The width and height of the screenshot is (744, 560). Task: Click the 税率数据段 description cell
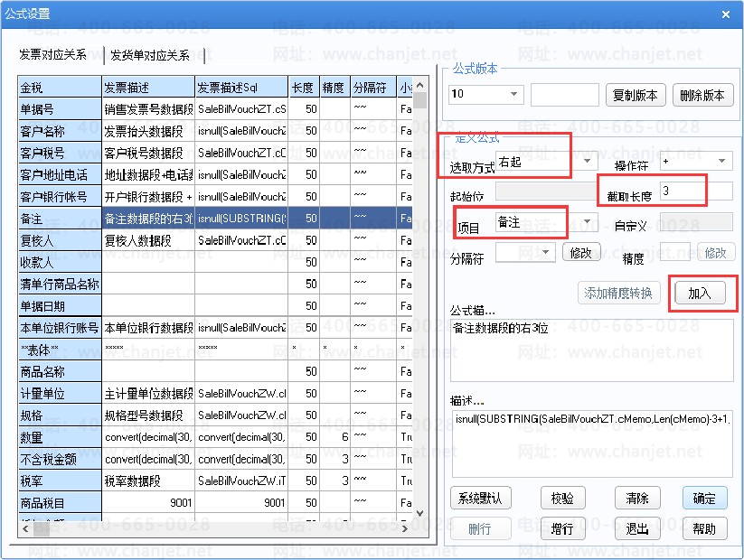pos(148,481)
